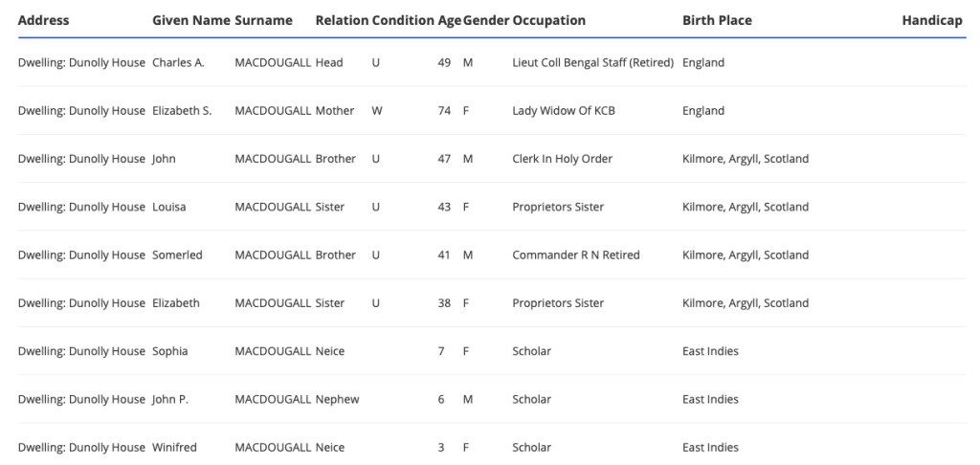980x465 pixels.
Task: Click the Condition column header
Action: (x=402, y=20)
